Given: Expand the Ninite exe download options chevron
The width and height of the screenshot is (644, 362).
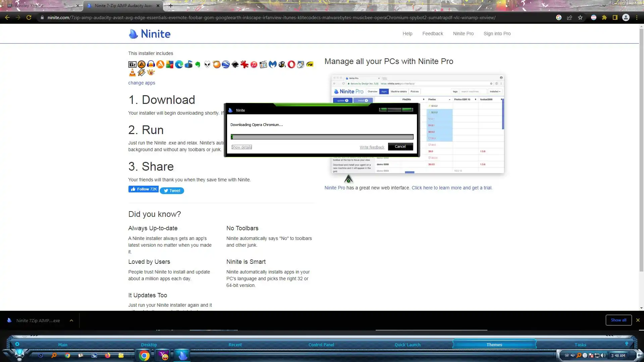Looking at the screenshot, I should pos(71,320).
